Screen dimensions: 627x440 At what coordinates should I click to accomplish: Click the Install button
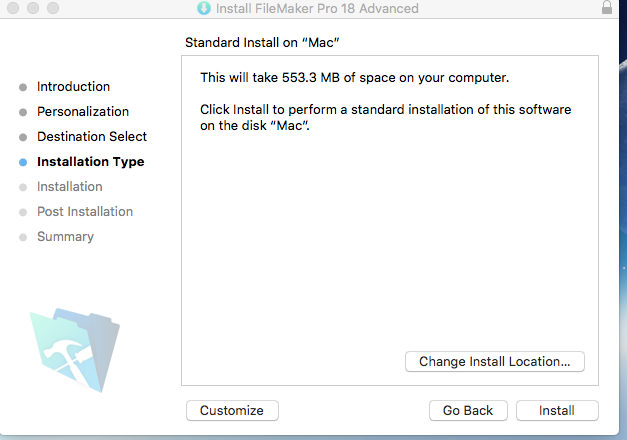click(557, 410)
